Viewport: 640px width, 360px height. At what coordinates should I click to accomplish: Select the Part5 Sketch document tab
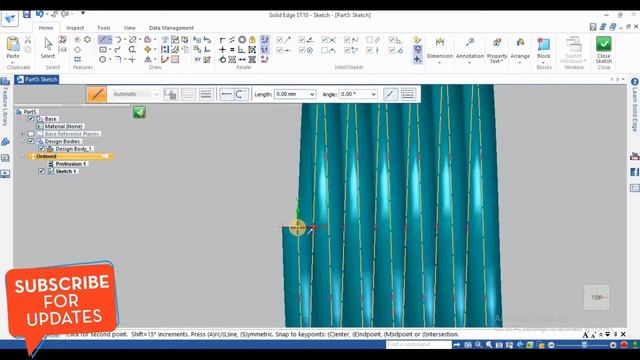point(37,80)
